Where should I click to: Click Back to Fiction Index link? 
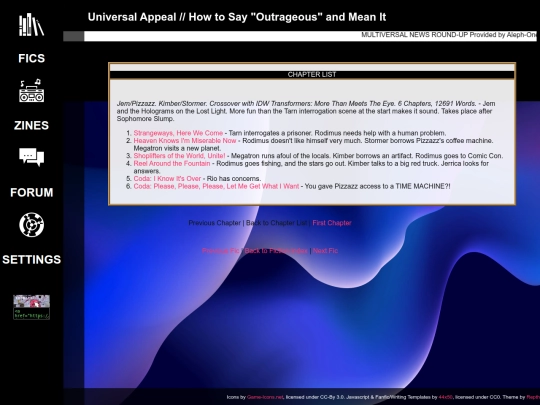[276, 251]
